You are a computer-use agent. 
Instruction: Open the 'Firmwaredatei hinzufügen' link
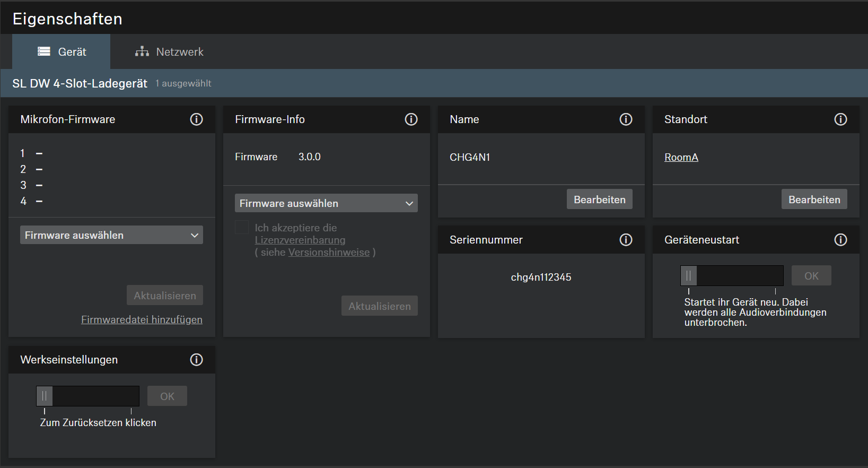point(142,319)
